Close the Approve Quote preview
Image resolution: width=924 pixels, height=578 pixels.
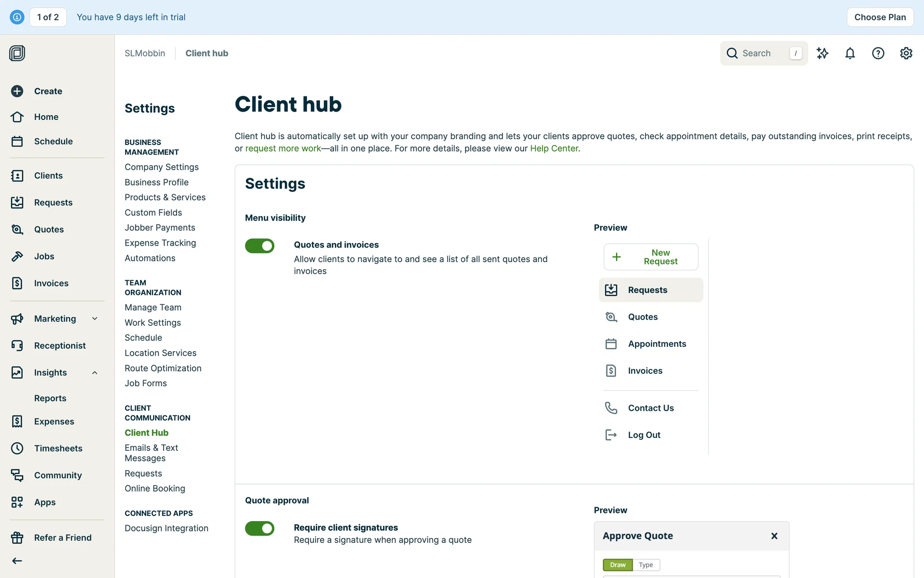click(x=774, y=536)
